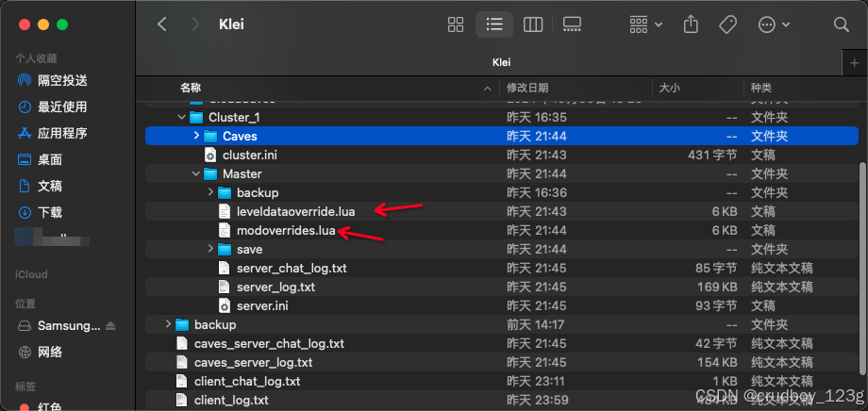Open the Share menu

point(691,24)
